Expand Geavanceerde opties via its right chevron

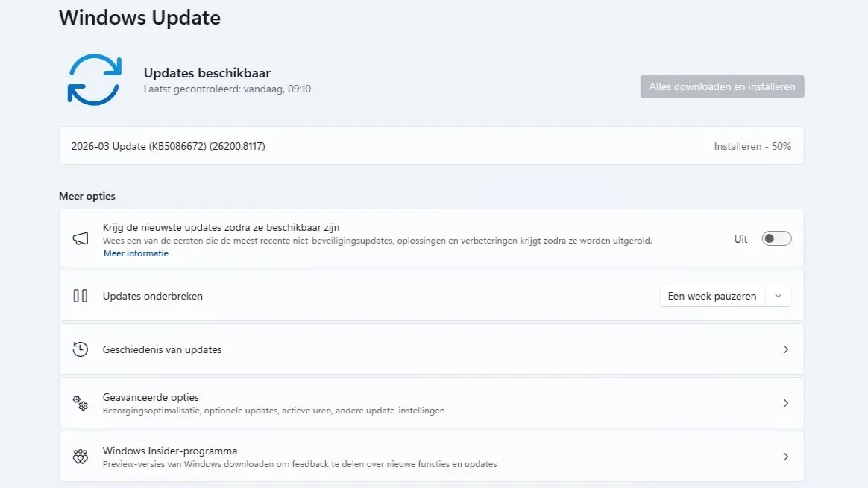(x=785, y=403)
